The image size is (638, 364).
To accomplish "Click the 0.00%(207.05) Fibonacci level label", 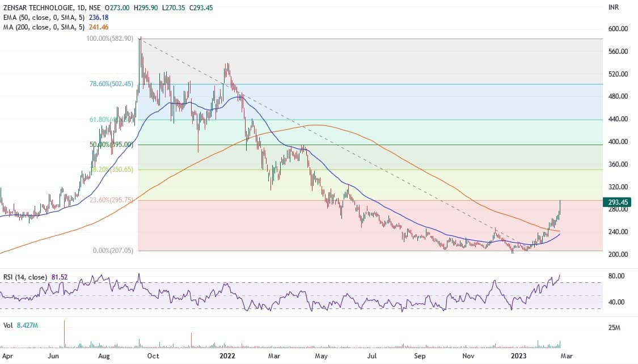I will click(113, 251).
